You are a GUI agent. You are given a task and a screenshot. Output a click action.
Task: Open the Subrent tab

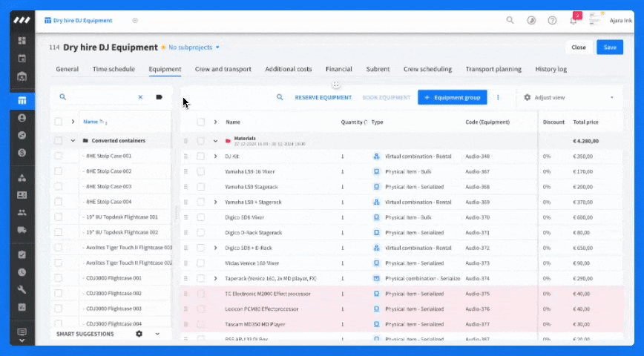(x=378, y=69)
